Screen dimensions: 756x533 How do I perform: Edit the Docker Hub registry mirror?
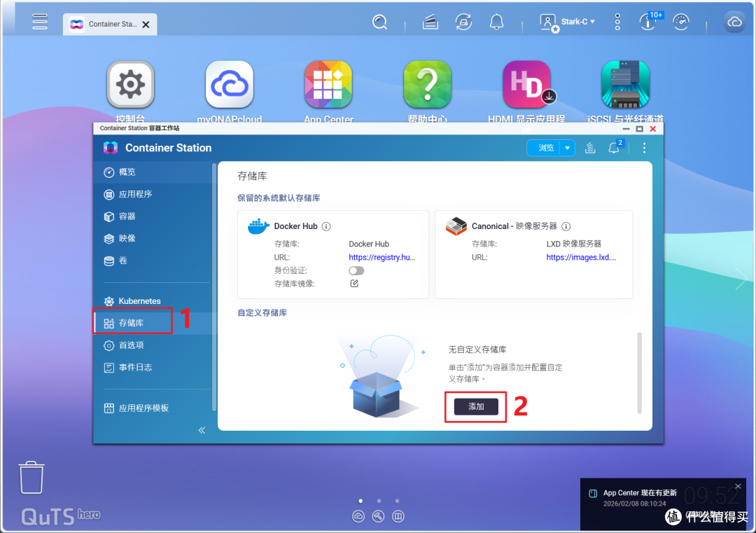pyautogui.click(x=354, y=284)
